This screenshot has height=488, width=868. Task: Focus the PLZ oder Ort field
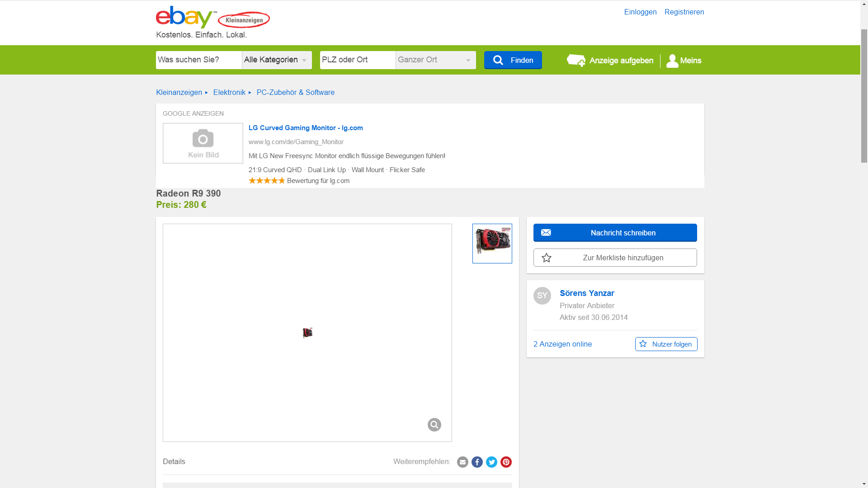click(x=358, y=60)
